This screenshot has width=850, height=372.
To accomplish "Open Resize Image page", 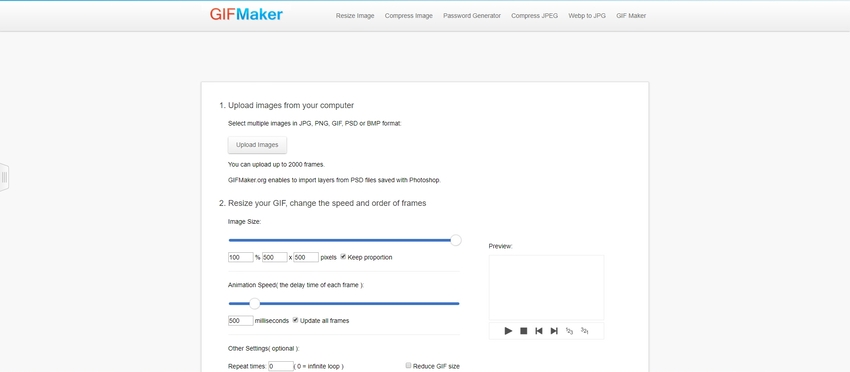I will (x=355, y=16).
